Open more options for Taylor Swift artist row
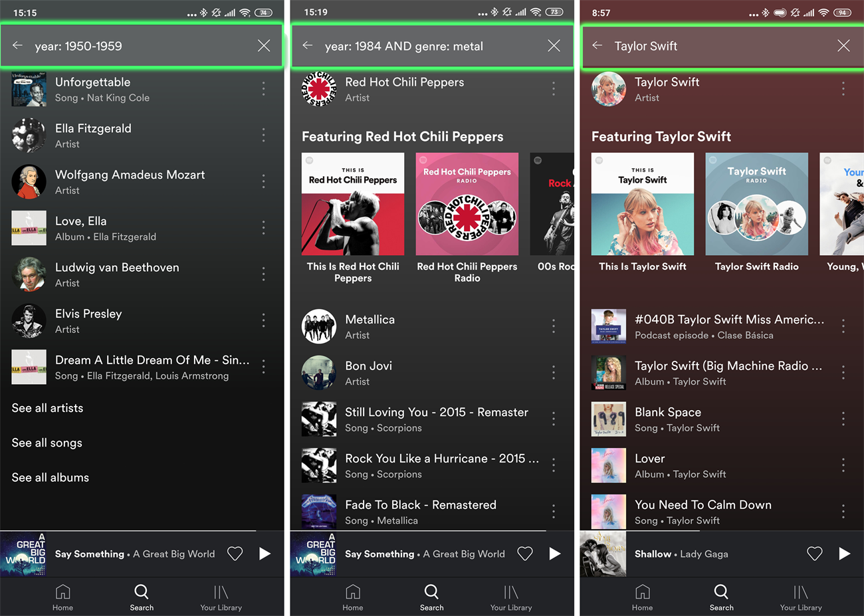Image resolution: width=864 pixels, height=616 pixels. point(843,89)
